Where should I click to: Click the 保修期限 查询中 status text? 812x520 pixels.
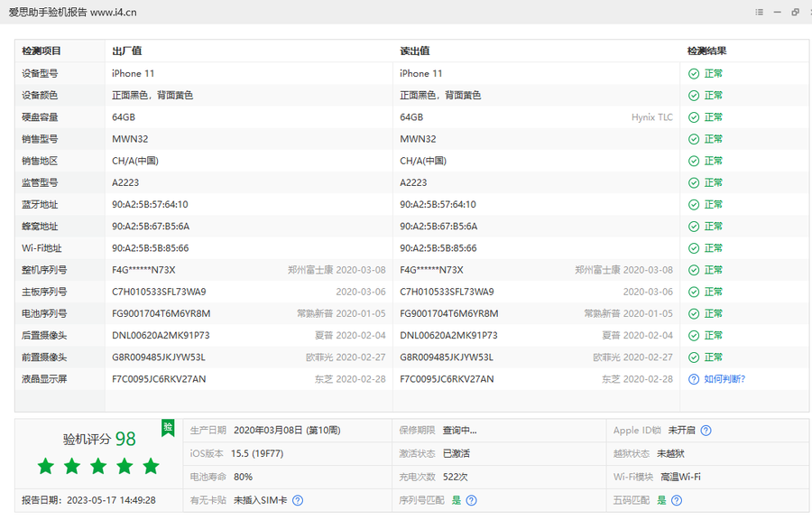460,431
